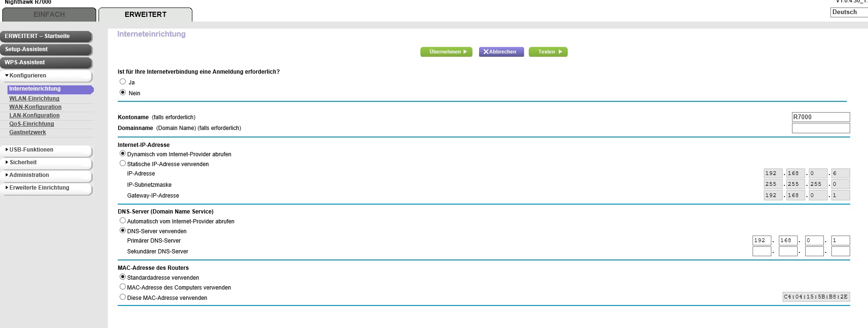Click last octet of Primärer DNS-Server
This screenshot has width=868, height=328.
840,241
